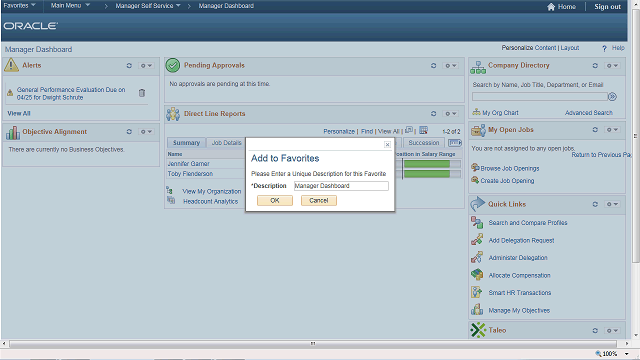Click View All under Alerts
The width and height of the screenshot is (640, 360).
tap(19, 113)
